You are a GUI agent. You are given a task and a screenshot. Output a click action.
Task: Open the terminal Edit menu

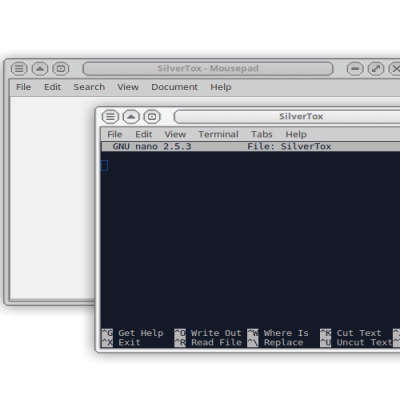[x=144, y=134]
